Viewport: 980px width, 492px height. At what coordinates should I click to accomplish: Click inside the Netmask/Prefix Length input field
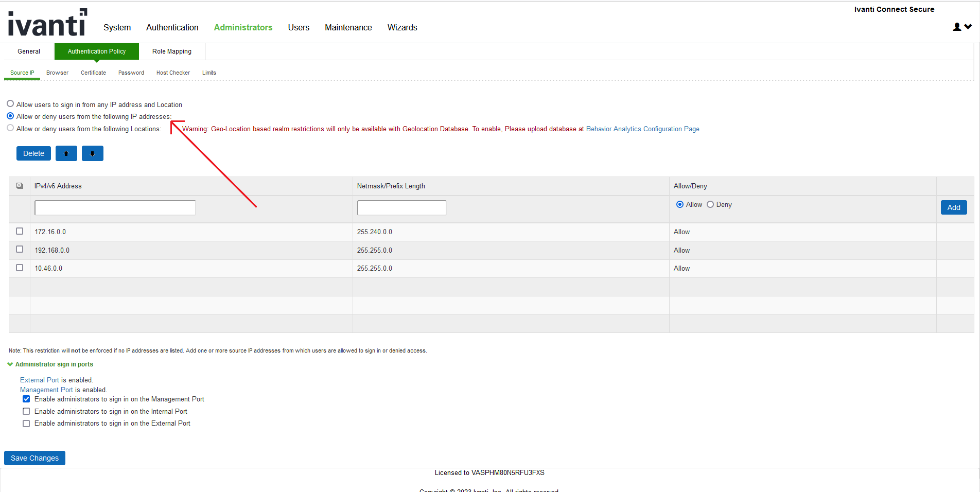pos(401,207)
